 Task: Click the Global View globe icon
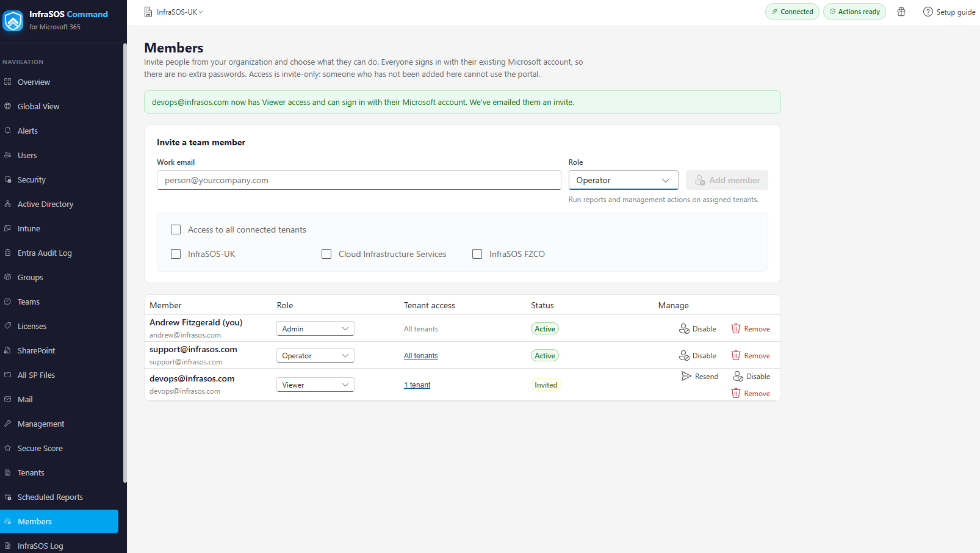click(8, 106)
